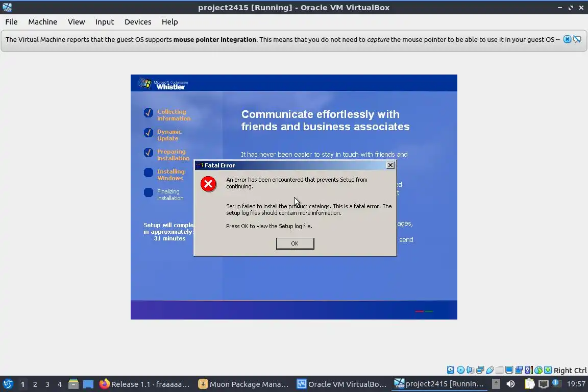Screen dimensions: 588x392
Task: Click the Finalizing installation step bullet
Action: [x=149, y=192]
